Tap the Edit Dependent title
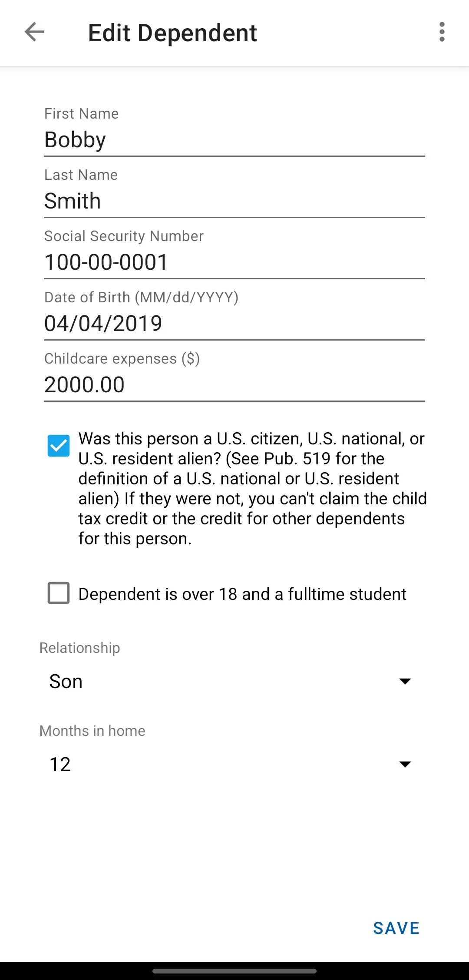 click(x=172, y=33)
